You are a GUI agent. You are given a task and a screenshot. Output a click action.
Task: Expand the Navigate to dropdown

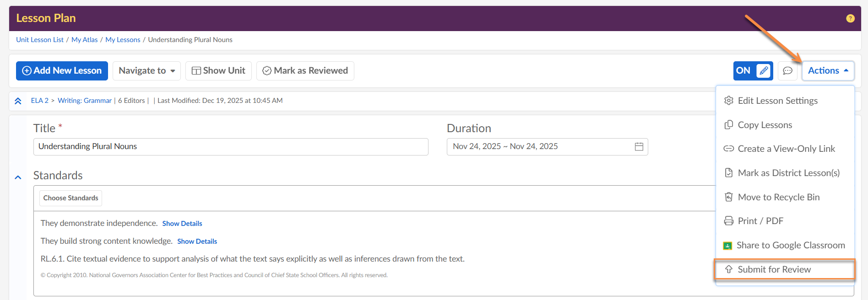146,71
